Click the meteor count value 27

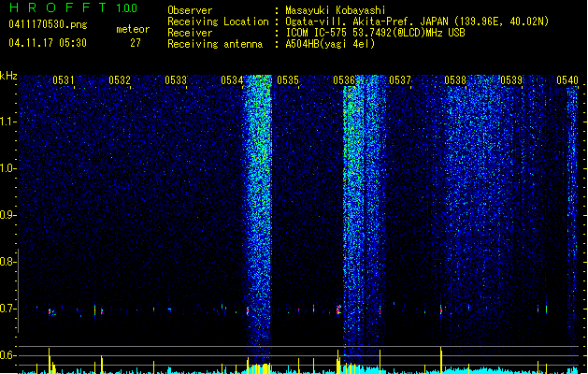click(x=136, y=43)
